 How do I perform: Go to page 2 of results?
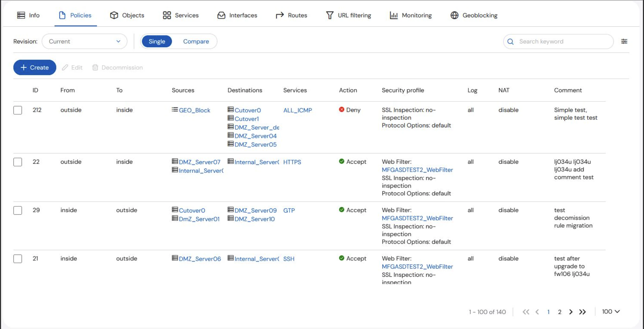point(560,312)
